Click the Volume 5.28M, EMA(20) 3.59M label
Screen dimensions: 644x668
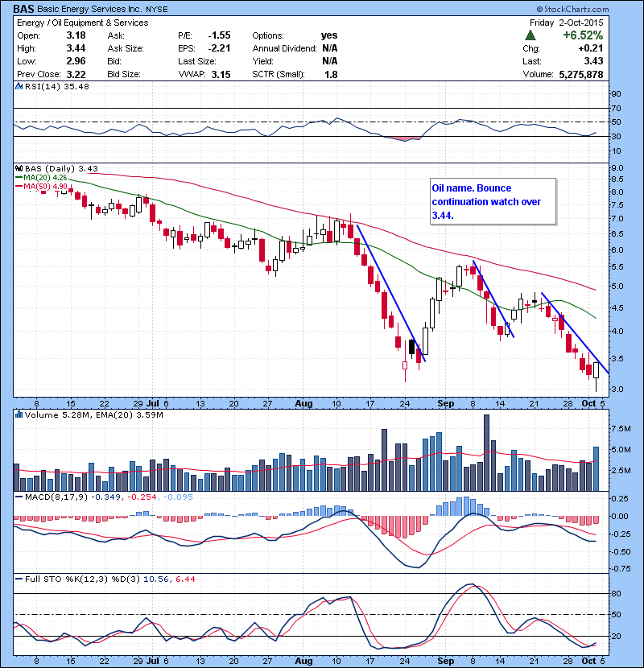point(93,414)
